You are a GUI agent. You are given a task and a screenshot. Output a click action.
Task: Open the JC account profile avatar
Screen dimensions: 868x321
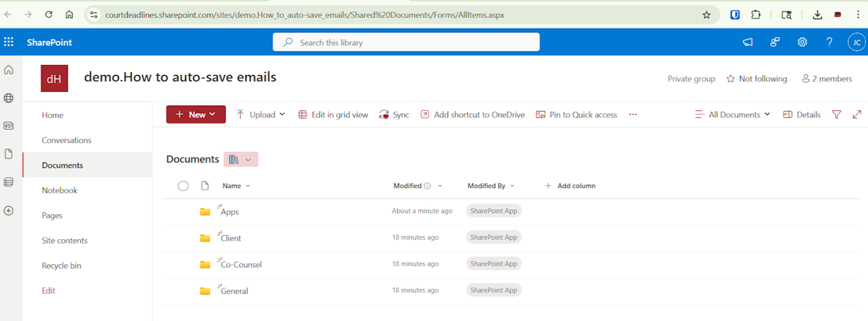coord(857,42)
